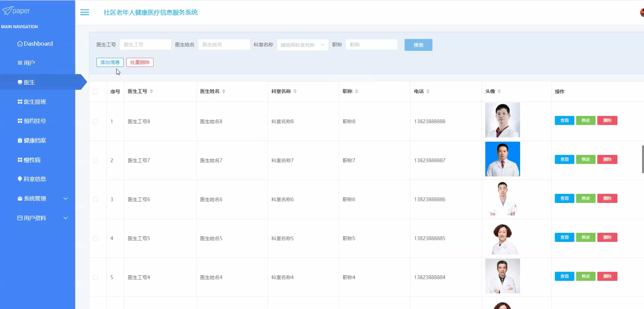Check the row for 医生工号6
Screen dimensions: 644x309
(x=95, y=199)
